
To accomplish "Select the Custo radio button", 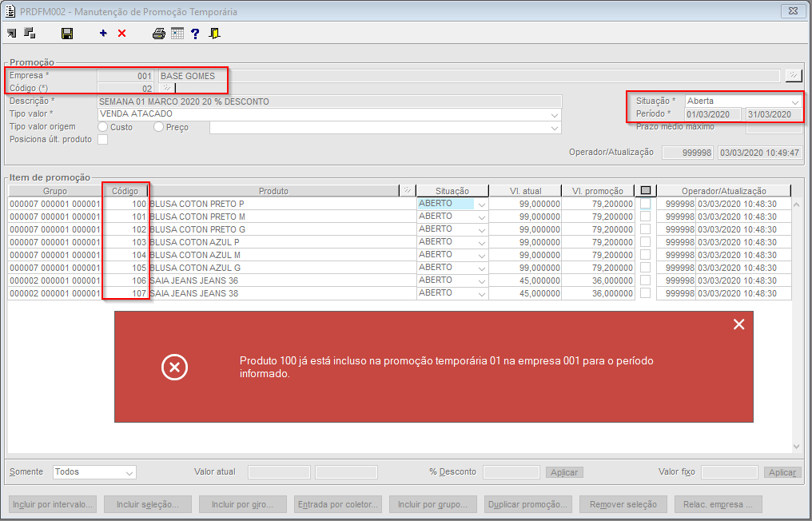I will tap(102, 127).
